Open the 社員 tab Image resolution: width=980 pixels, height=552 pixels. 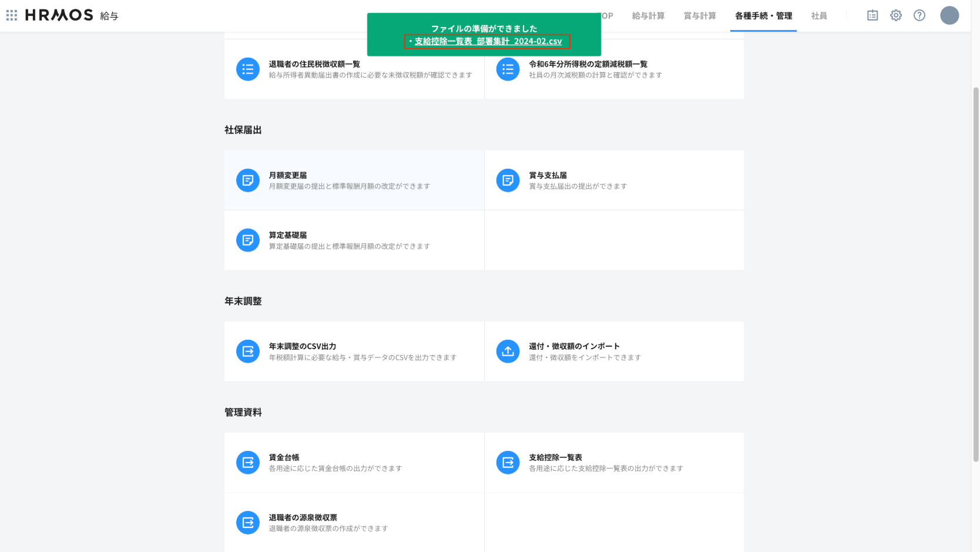(x=819, y=16)
